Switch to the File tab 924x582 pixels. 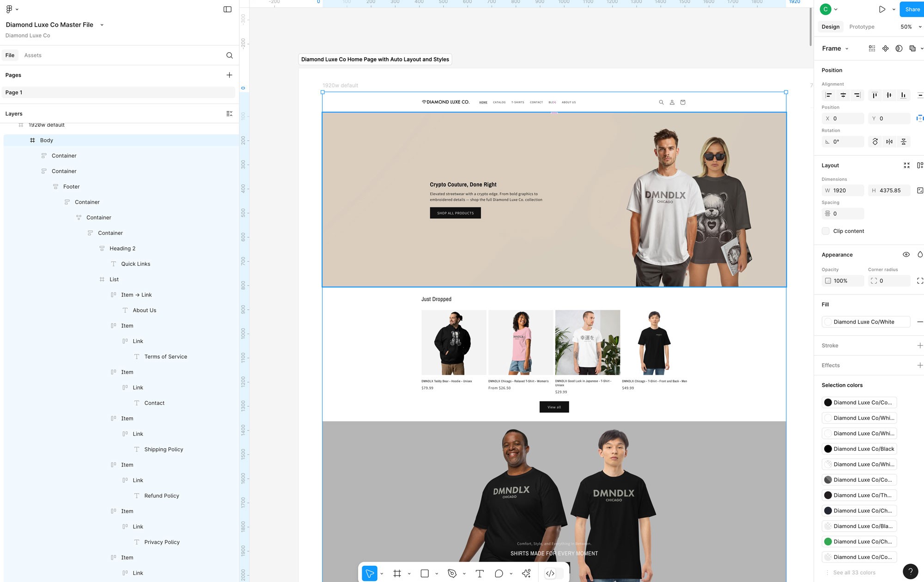coord(10,55)
